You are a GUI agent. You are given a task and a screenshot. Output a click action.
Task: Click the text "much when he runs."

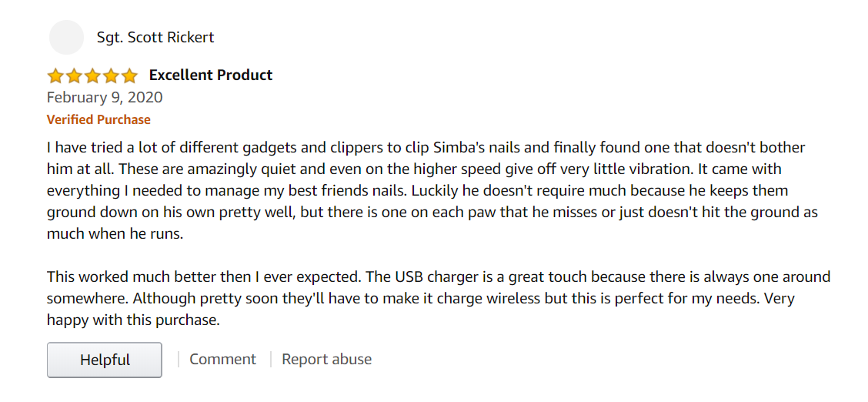click(115, 234)
